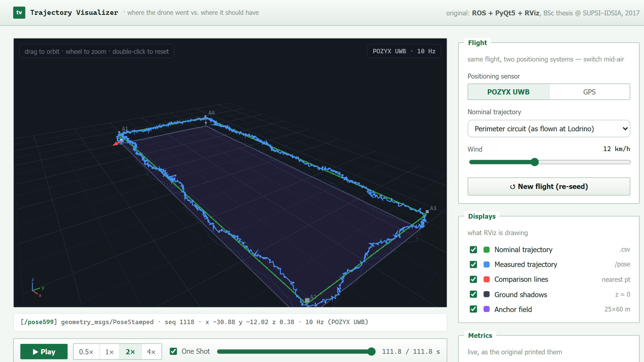This screenshot has height=362, width=644.
Task: Click the dark Ground shadows color swatch
Action: pyautogui.click(x=487, y=294)
